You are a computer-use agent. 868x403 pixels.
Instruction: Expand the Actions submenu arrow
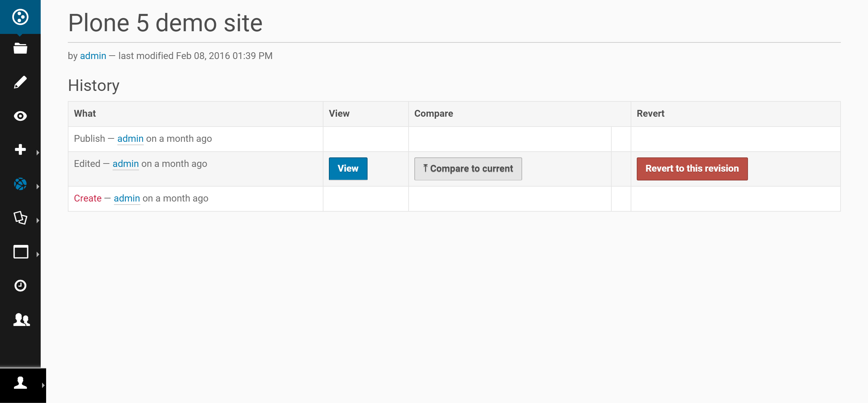tap(38, 220)
